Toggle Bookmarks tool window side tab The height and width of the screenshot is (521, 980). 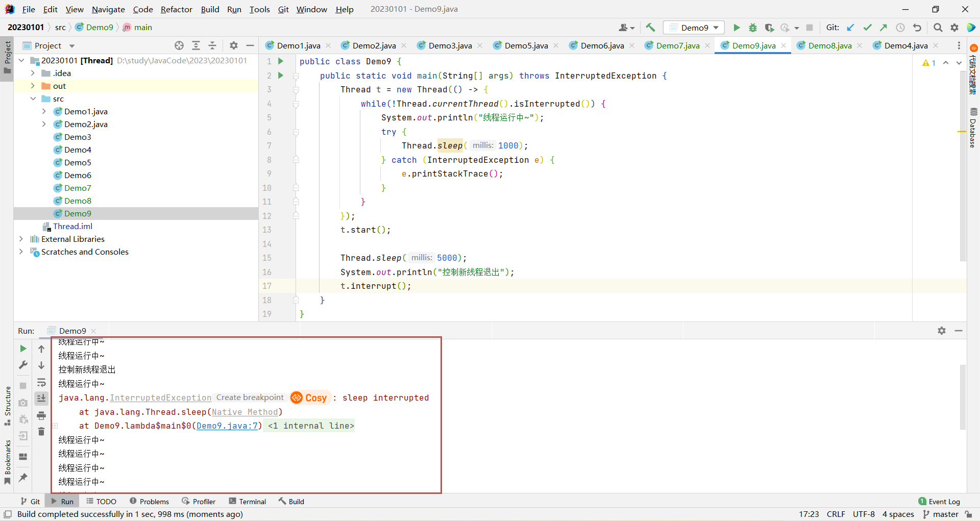coord(7,462)
